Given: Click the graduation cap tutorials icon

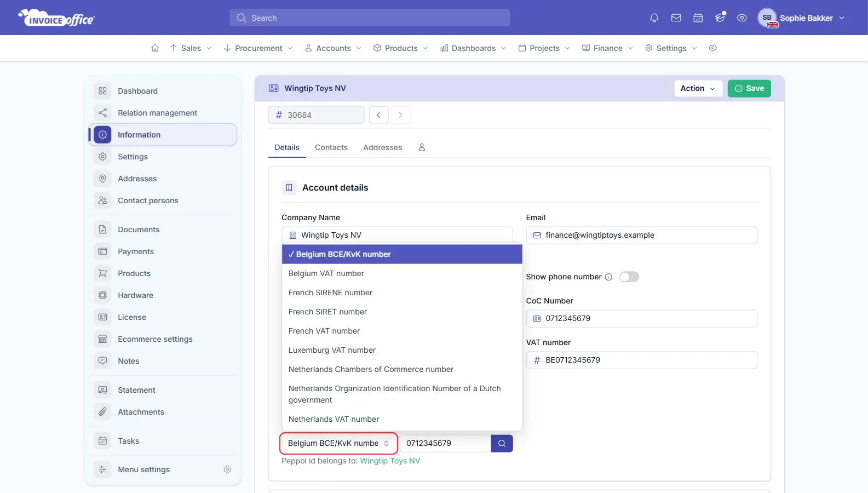Looking at the screenshot, I should click(720, 18).
